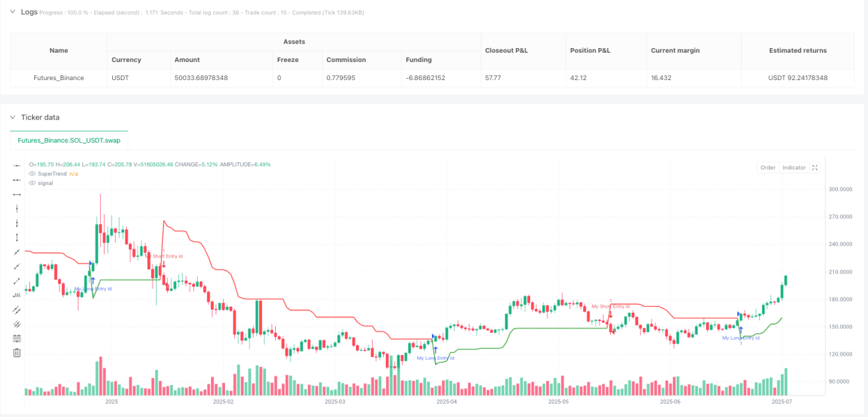
Task: Open the Futures_Binance.SOL_USDT.swap tab
Action: click(x=69, y=141)
